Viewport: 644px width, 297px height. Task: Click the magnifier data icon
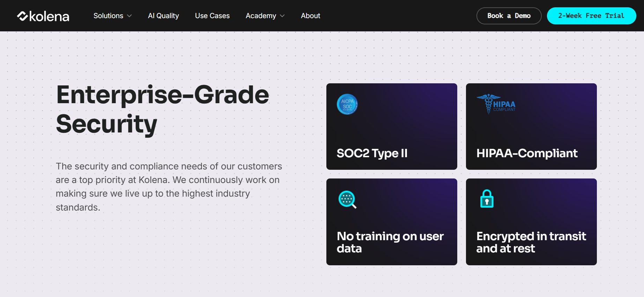[347, 200]
